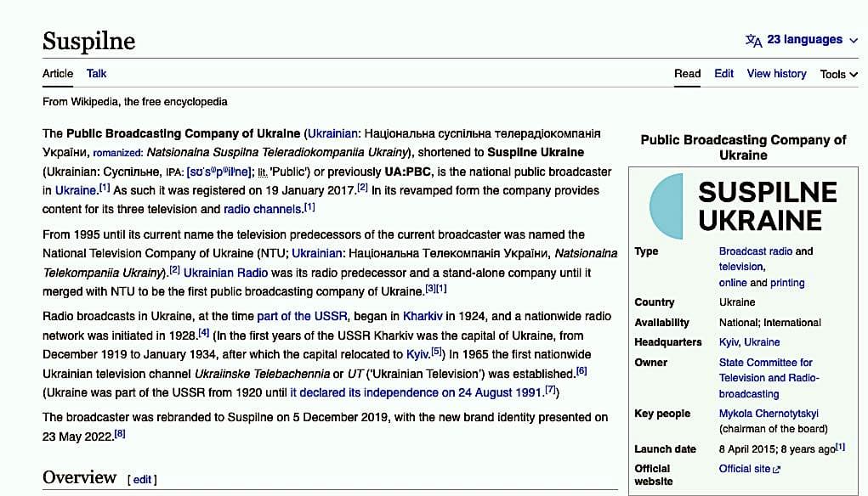The width and height of the screenshot is (868, 496).
Task: Jump to citation 7 after August 1991
Action: pyautogui.click(x=550, y=389)
